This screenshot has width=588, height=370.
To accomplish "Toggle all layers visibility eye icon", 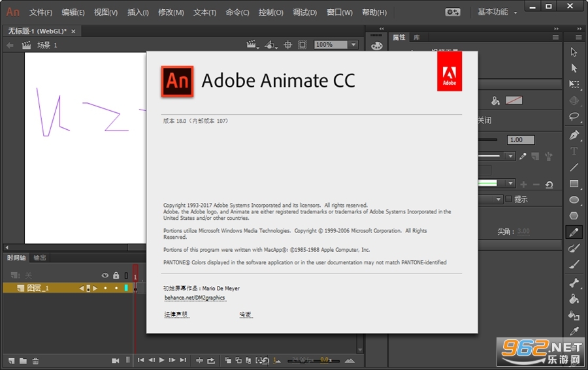I will tap(105, 275).
